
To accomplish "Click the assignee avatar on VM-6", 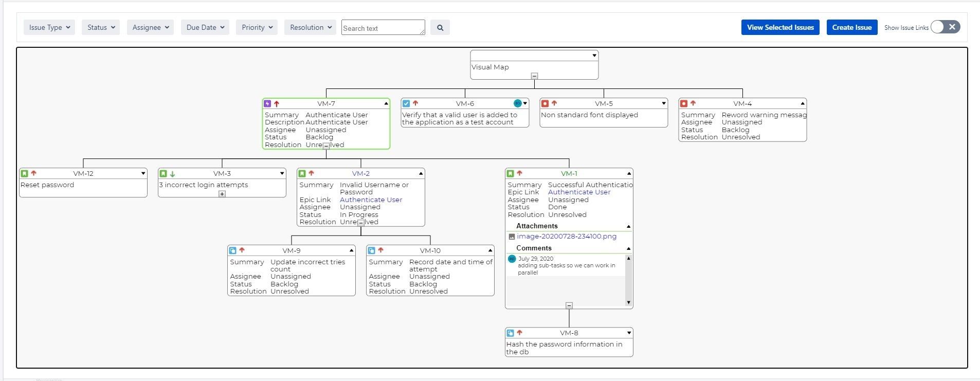I will 517,104.
